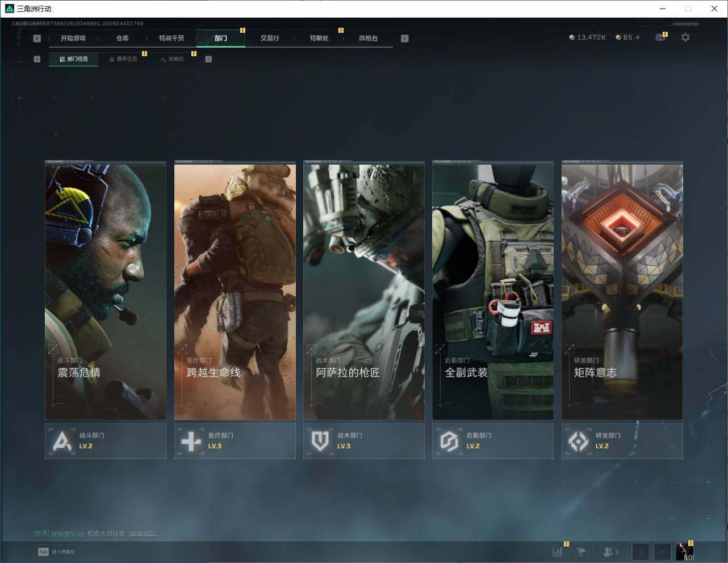Switch to the 仓库 tab
Viewport: 728px width, 563px height.
point(123,38)
